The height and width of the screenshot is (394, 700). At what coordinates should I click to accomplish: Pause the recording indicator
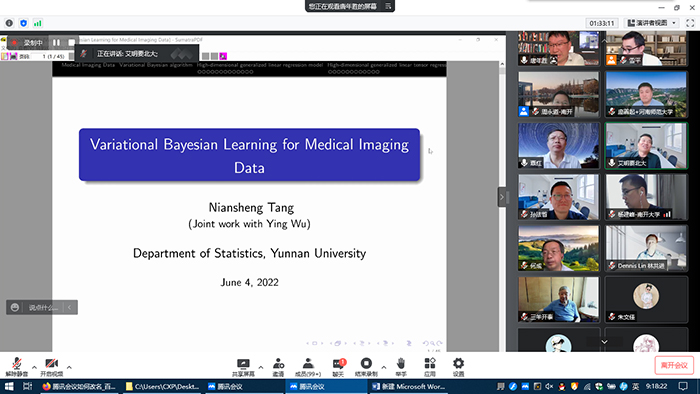(x=56, y=42)
